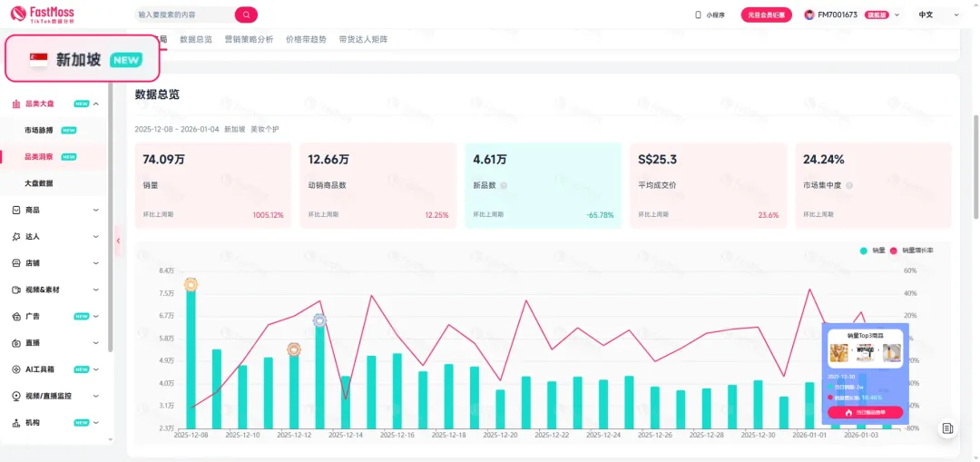Expand the 商品 sidebar menu

coord(54,210)
